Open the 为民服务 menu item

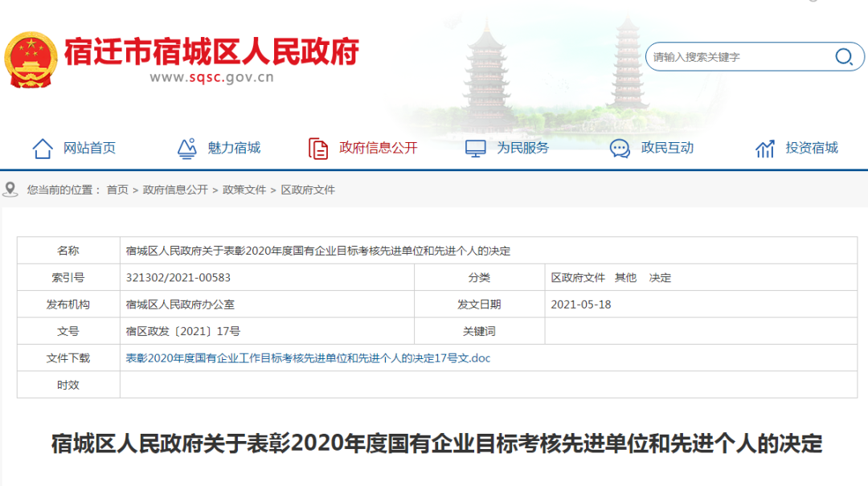point(522,148)
